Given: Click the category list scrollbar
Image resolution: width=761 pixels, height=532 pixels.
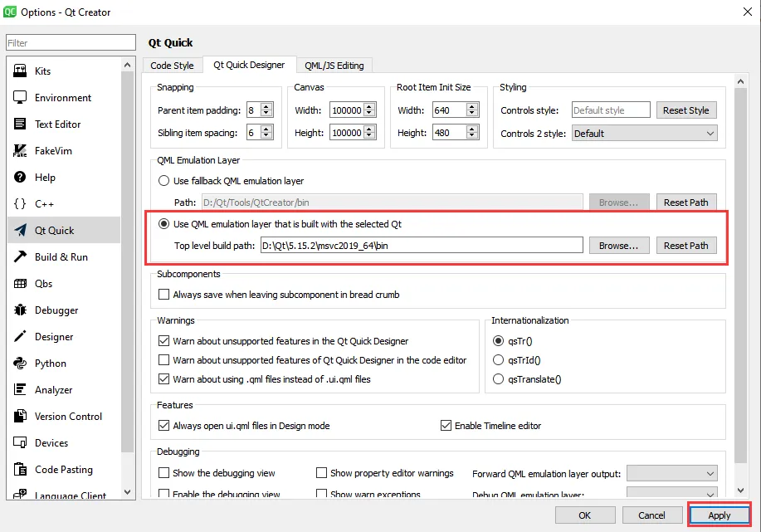Looking at the screenshot, I should pyautogui.click(x=127, y=261).
